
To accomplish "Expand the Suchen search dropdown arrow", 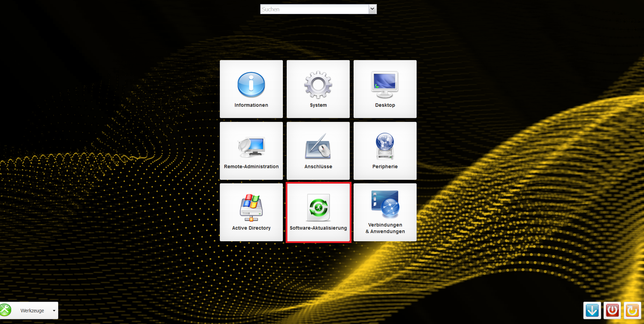I will 372,9.
